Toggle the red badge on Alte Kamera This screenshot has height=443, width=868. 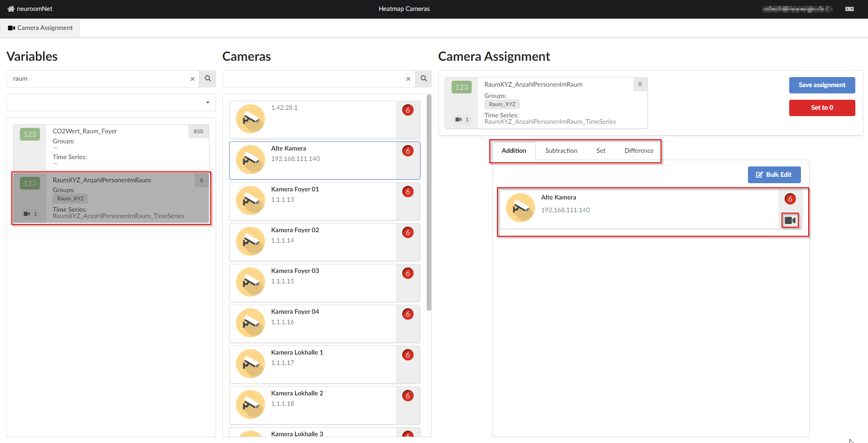click(408, 151)
